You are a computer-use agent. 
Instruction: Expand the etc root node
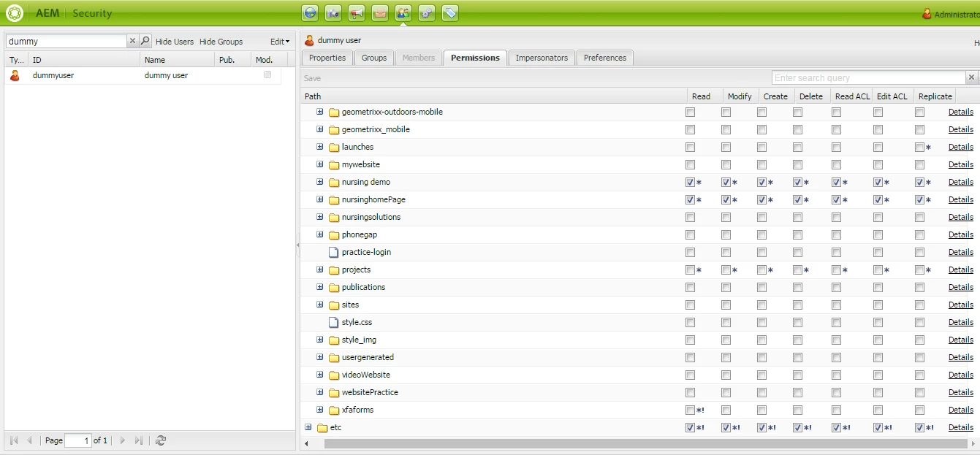(x=308, y=427)
